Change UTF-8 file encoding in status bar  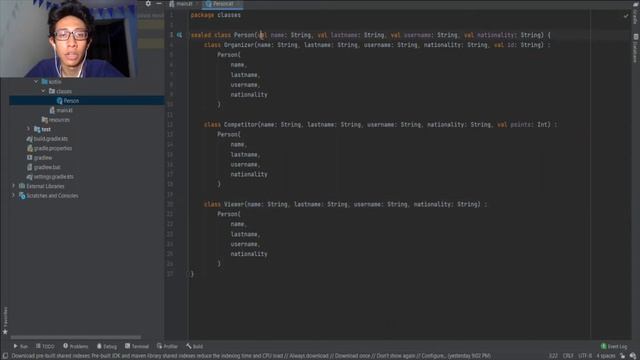click(x=585, y=356)
